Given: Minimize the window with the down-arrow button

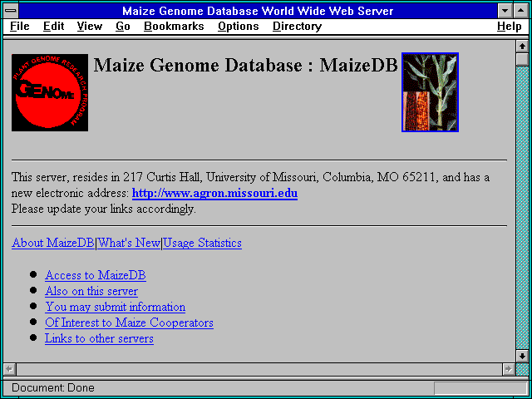Looking at the screenshot, I should (x=505, y=11).
